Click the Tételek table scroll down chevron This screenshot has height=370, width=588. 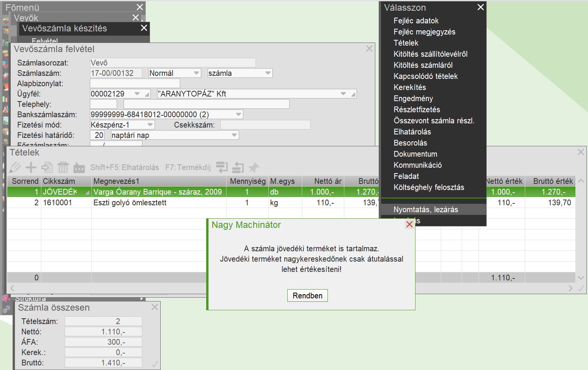click(581, 278)
